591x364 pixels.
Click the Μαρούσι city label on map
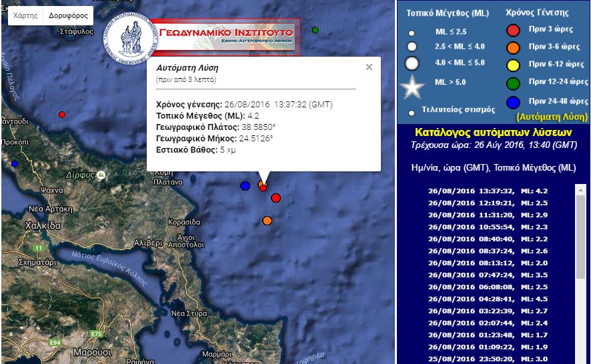[92, 353]
